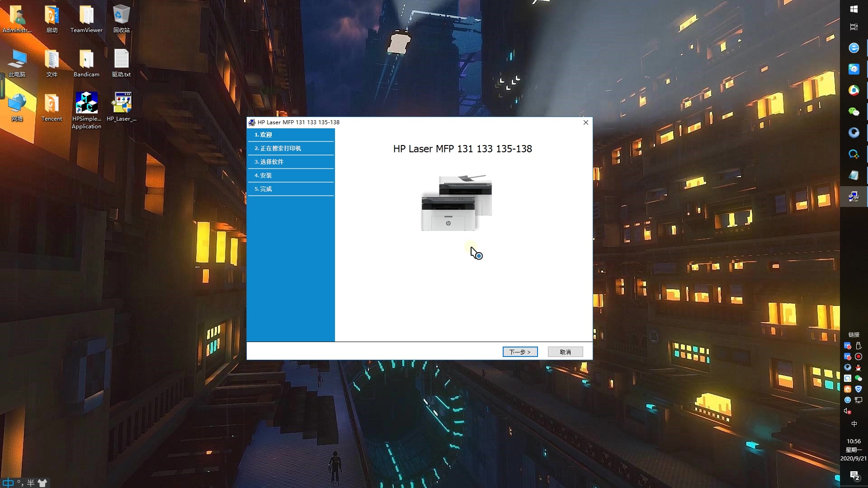
Task: Select step 1 欢迎 in sidebar
Action: click(x=291, y=135)
